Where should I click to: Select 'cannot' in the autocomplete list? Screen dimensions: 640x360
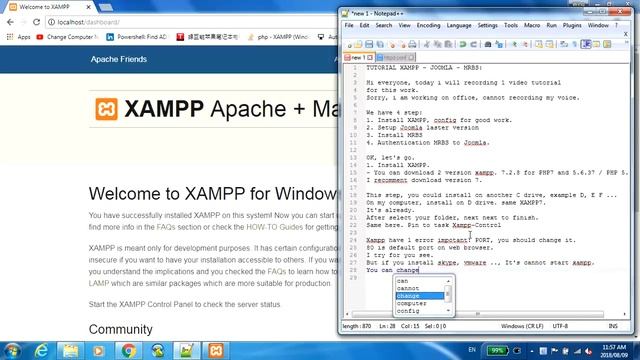pyautogui.click(x=420, y=288)
